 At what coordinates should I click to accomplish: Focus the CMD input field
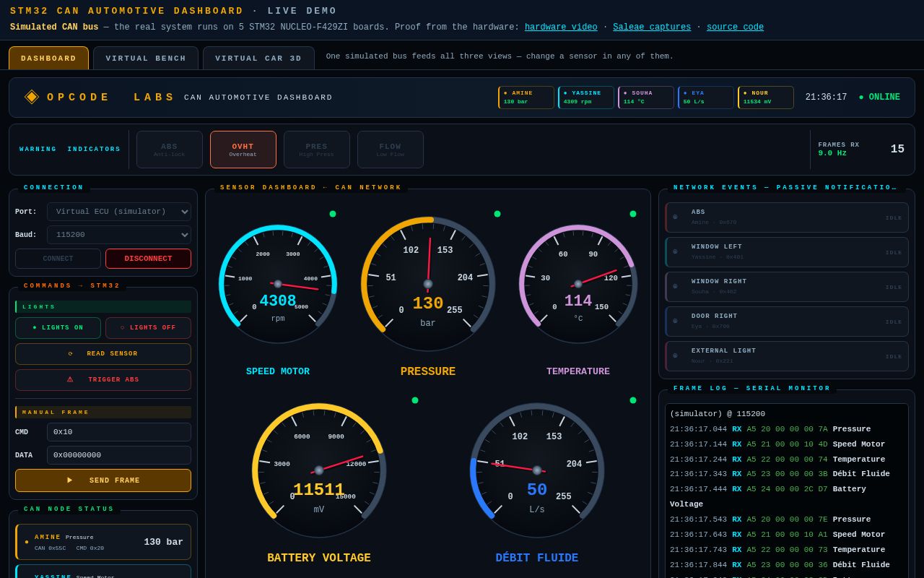pos(119,432)
